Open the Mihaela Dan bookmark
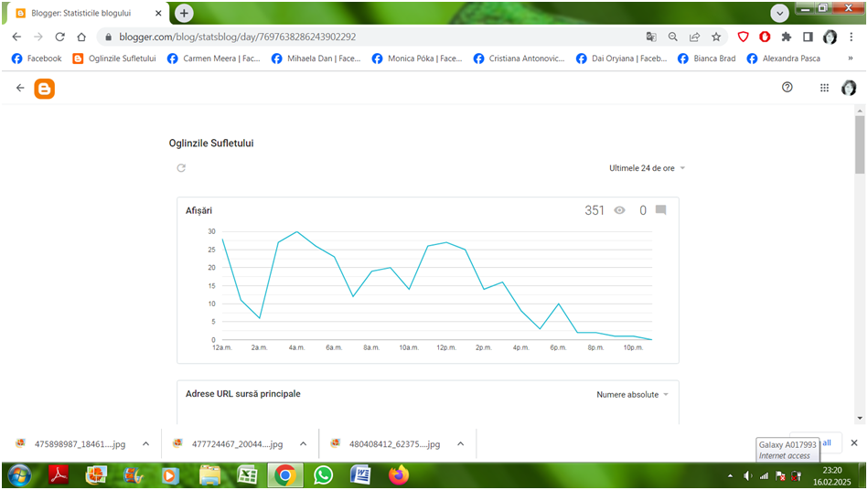This screenshot has width=868, height=490. click(x=316, y=59)
